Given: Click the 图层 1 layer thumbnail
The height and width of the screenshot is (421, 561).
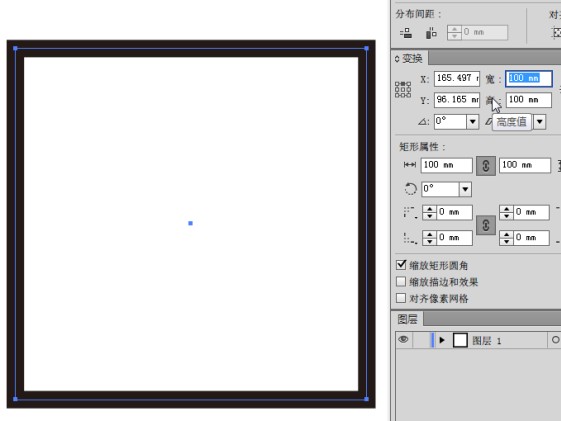Looking at the screenshot, I should point(460,340).
